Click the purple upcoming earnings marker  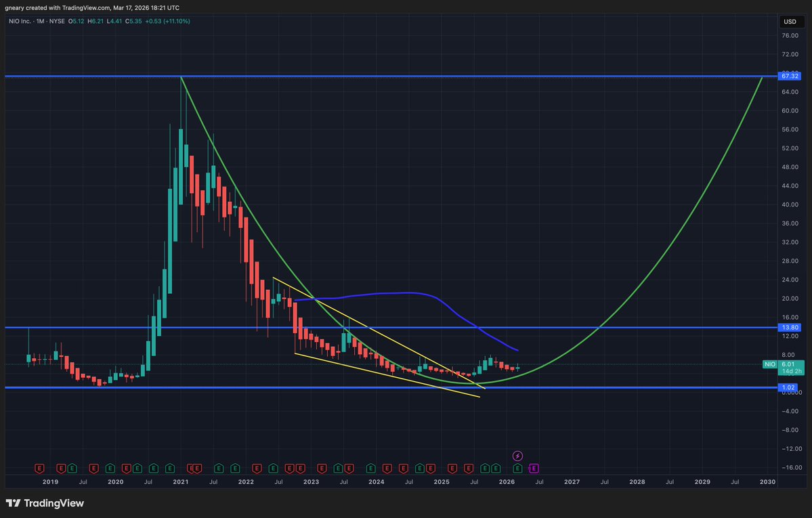534,469
